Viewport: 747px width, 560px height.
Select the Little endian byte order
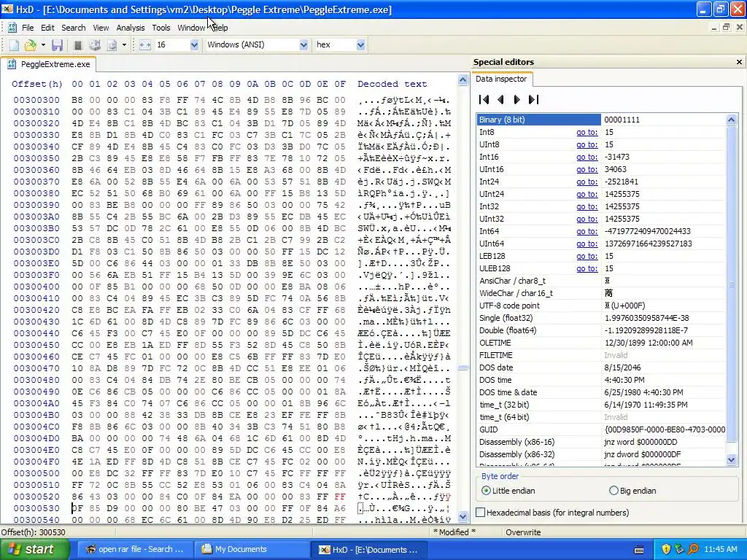508,491
